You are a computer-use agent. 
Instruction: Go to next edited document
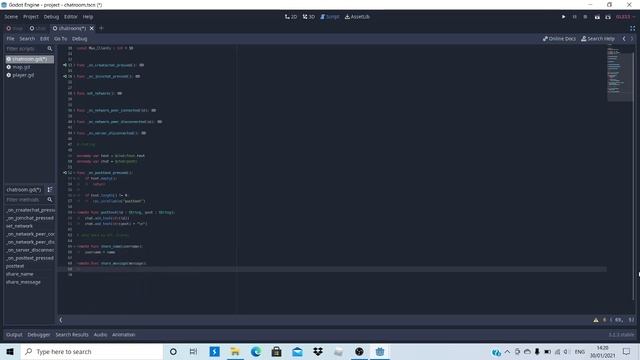tap(632, 39)
